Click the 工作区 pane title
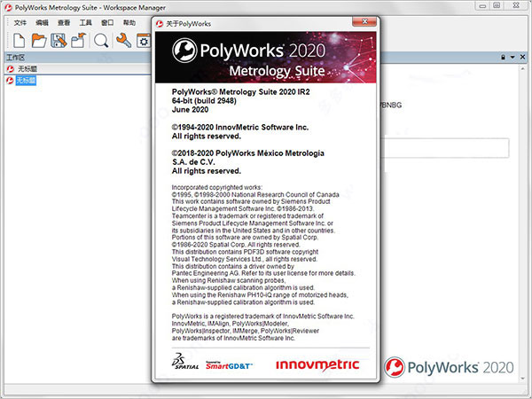 tap(16, 58)
